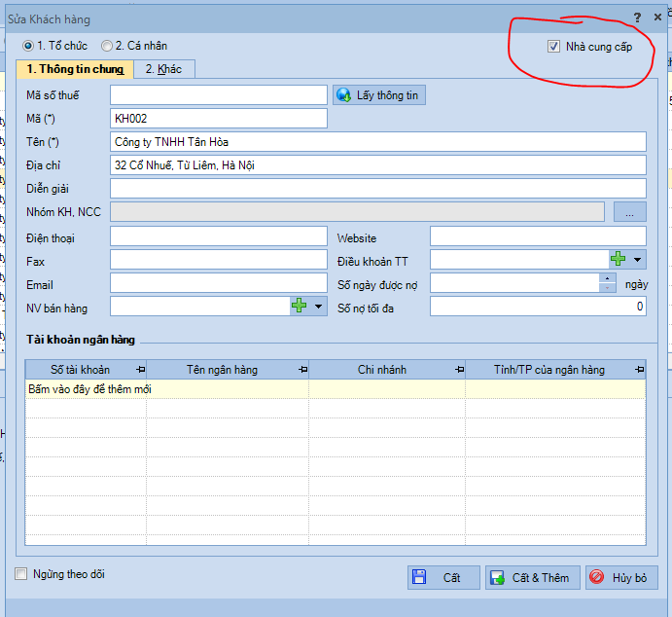
Task: Open the Điều khoản TT dropdown arrow
Action: [637, 260]
